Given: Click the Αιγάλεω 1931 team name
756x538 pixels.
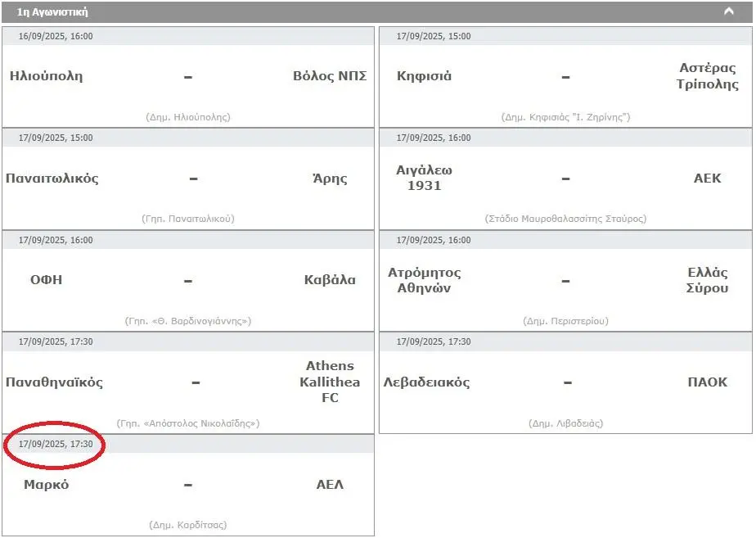Looking at the screenshot, I should (x=424, y=178).
